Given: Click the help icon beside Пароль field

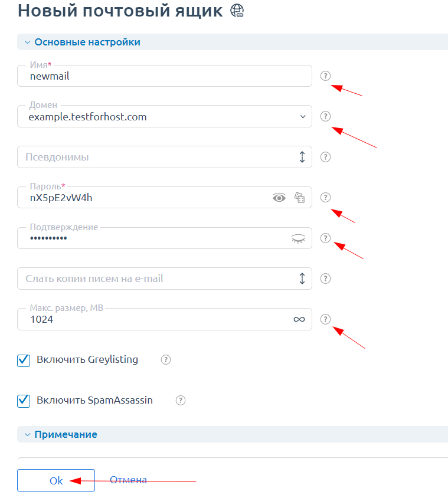Looking at the screenshot, I should coord(325,198).
